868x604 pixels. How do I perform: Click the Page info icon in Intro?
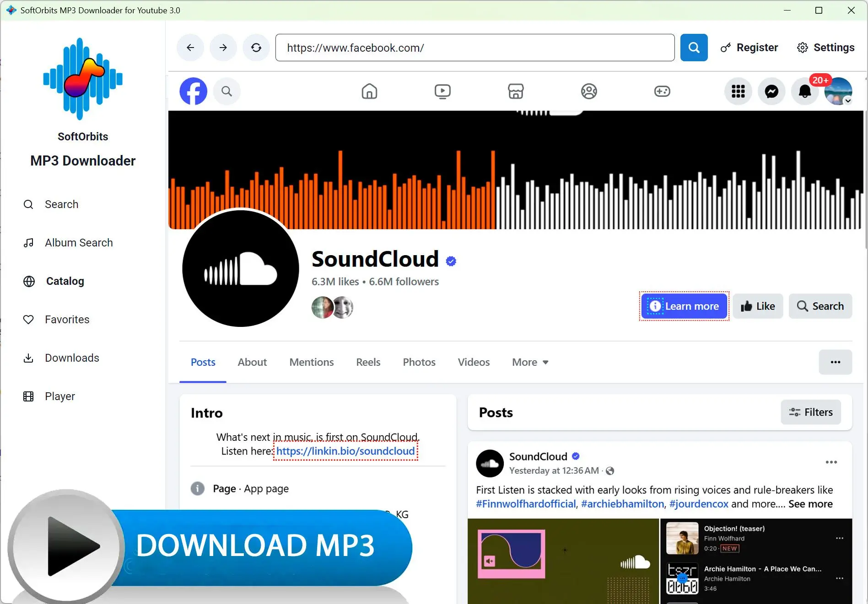197,488
